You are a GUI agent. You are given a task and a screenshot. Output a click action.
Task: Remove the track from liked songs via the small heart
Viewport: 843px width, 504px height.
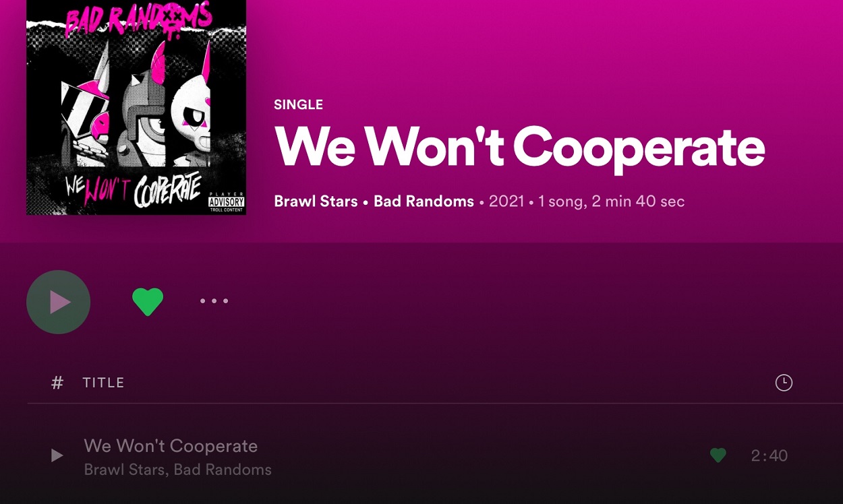click(718, 455)
